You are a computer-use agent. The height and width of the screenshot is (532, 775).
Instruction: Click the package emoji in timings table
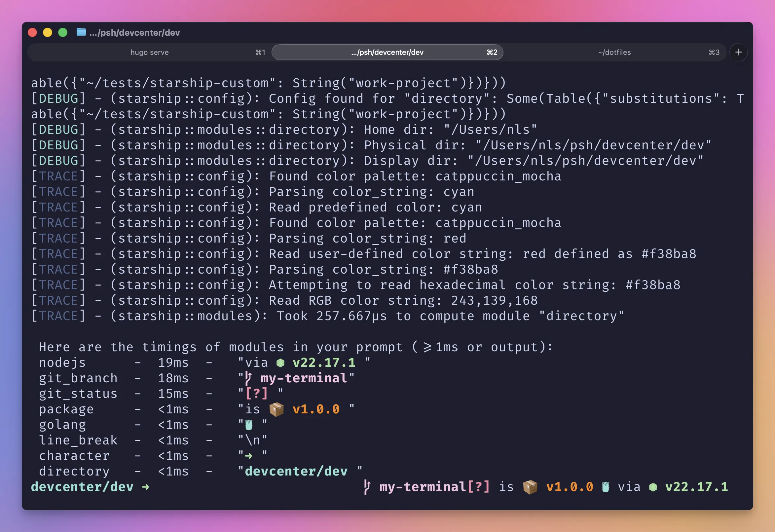[x=276, y=409]
